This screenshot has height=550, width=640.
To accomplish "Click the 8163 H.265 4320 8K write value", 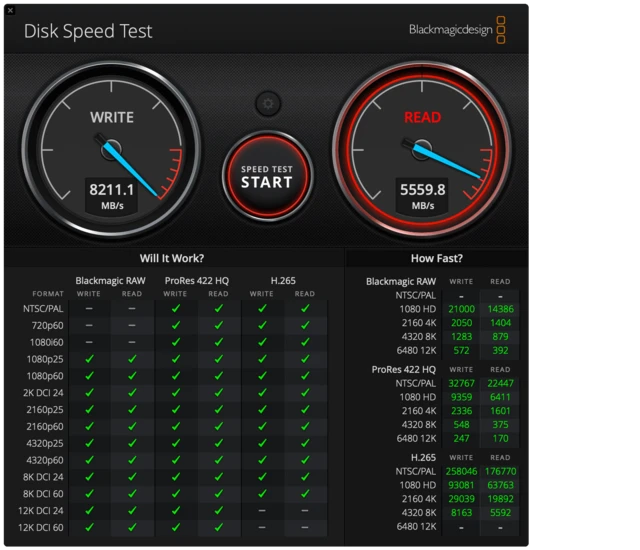I will pyautogui.click(x=462, y=513).
